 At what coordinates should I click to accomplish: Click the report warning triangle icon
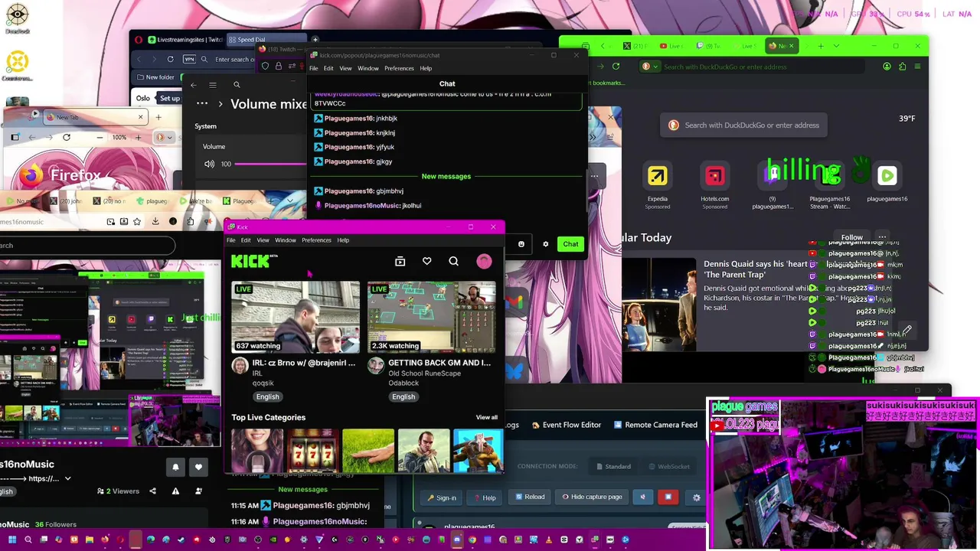point(175,491)
